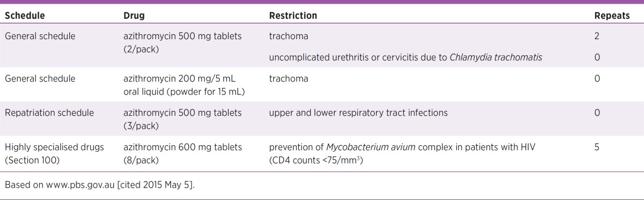Click the Repeats column header
Image resolution: width=644 pixels, height=200 pixels.
(612, 16)
